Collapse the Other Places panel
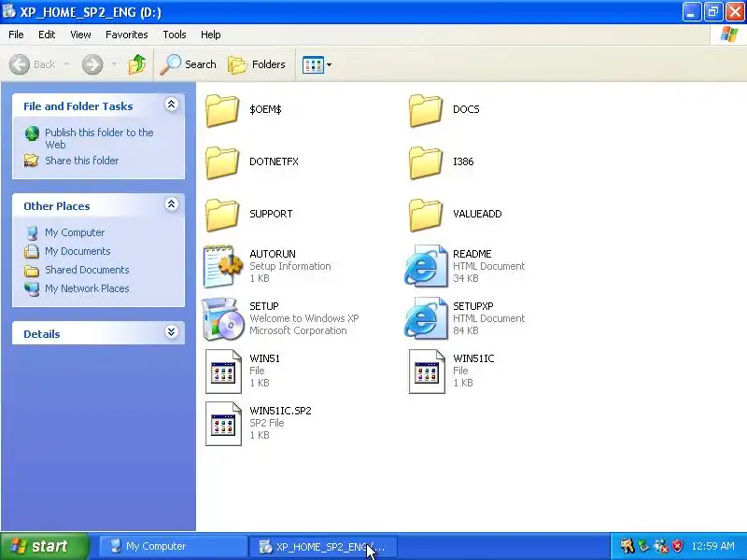Viewport: 747px width, 560px height. (x=172, y=204)
